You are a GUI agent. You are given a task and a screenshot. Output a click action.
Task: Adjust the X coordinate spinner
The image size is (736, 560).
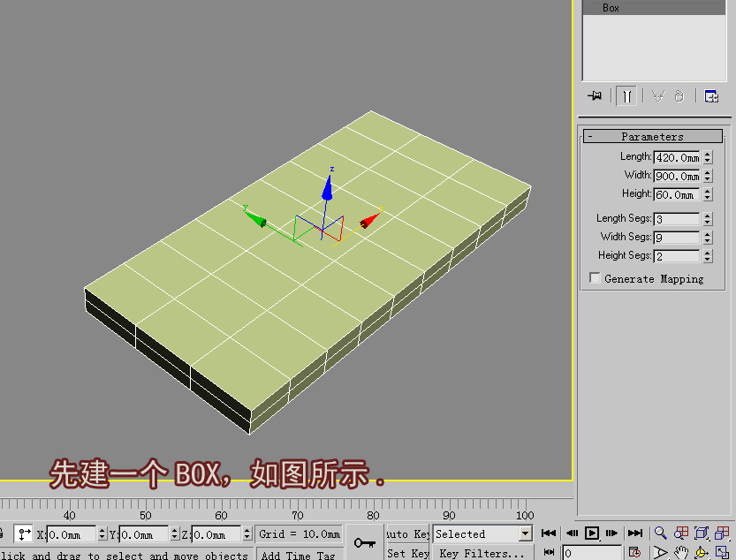[x=102, y=534]
